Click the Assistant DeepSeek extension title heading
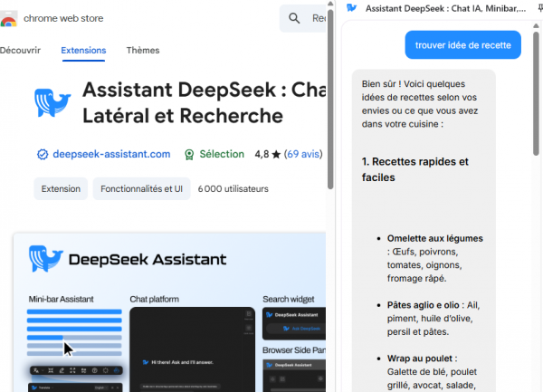543x392 pixels. coord(204,102)
